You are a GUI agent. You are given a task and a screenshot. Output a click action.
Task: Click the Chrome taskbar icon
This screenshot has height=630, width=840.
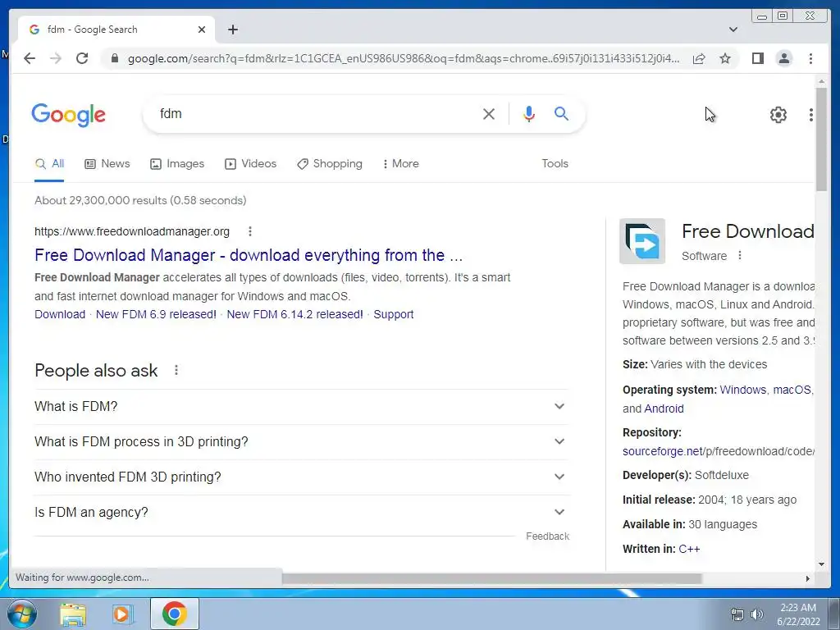[175, 614]
